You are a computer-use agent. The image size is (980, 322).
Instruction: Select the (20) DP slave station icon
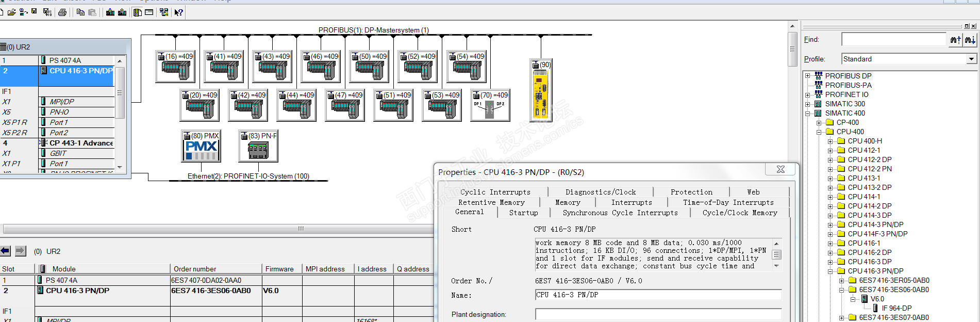coord(199,105)
